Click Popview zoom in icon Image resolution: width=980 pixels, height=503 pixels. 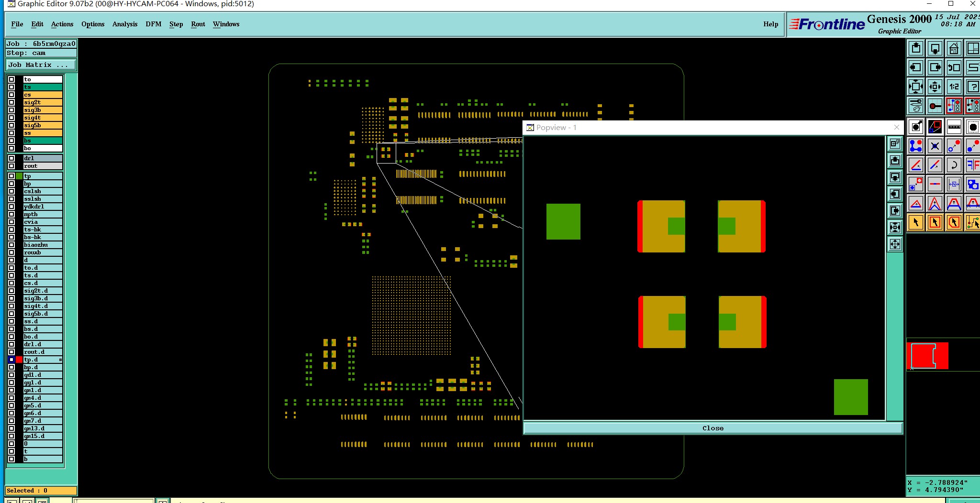pyautogui.click(x=895, y=228)
